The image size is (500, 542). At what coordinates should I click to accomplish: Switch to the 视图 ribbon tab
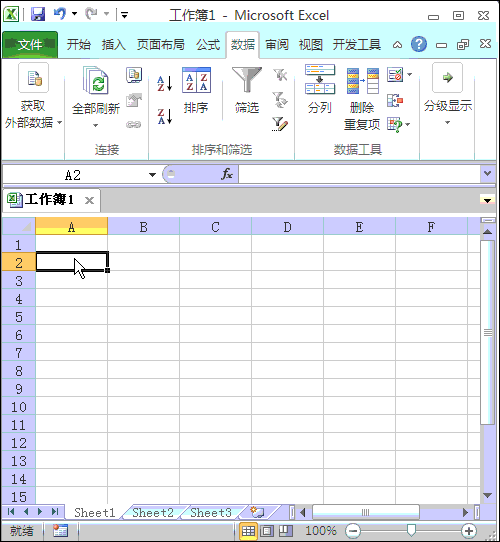[311, 45]
